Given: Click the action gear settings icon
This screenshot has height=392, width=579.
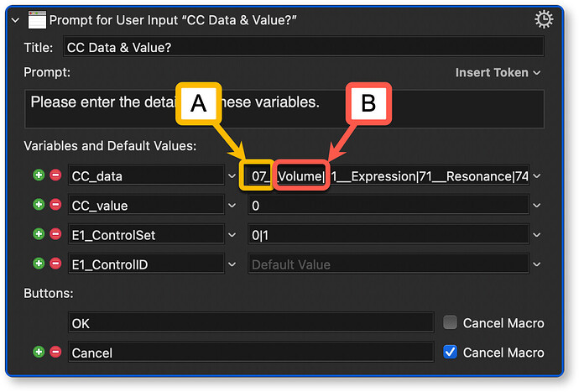Looking at the screenshot, I should click(543, 18).
